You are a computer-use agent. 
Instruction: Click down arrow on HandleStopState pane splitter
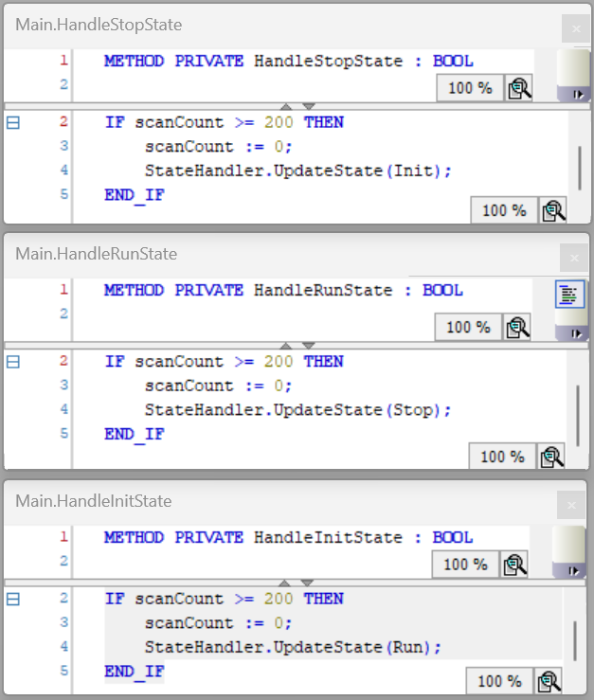tap(309, 106)
